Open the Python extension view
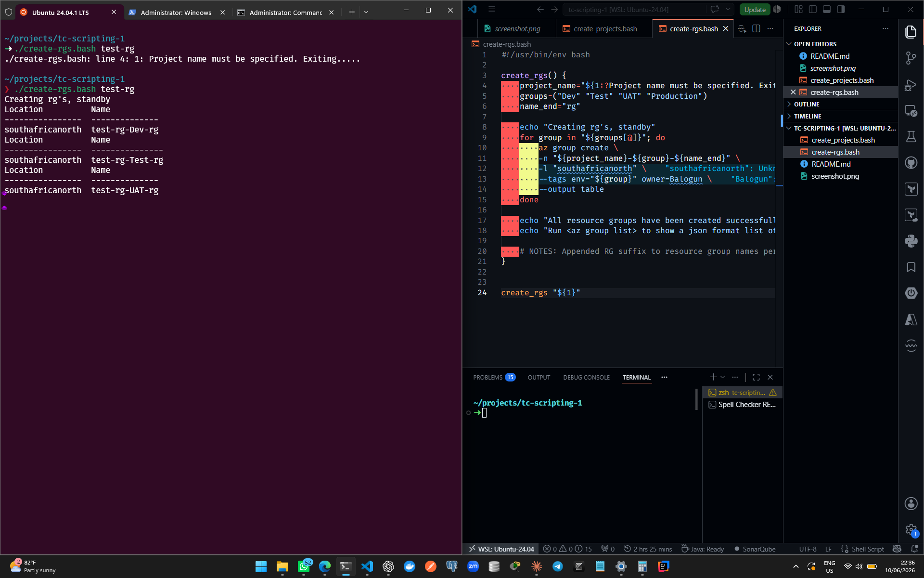Viewport: 924px width, 578px height. click(x=911, y=241)
